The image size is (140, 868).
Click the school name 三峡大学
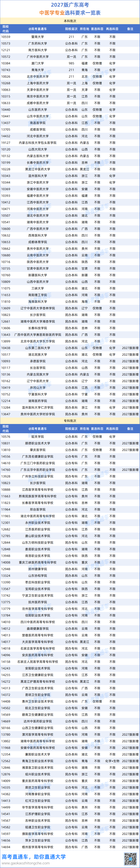pos(38,288)
